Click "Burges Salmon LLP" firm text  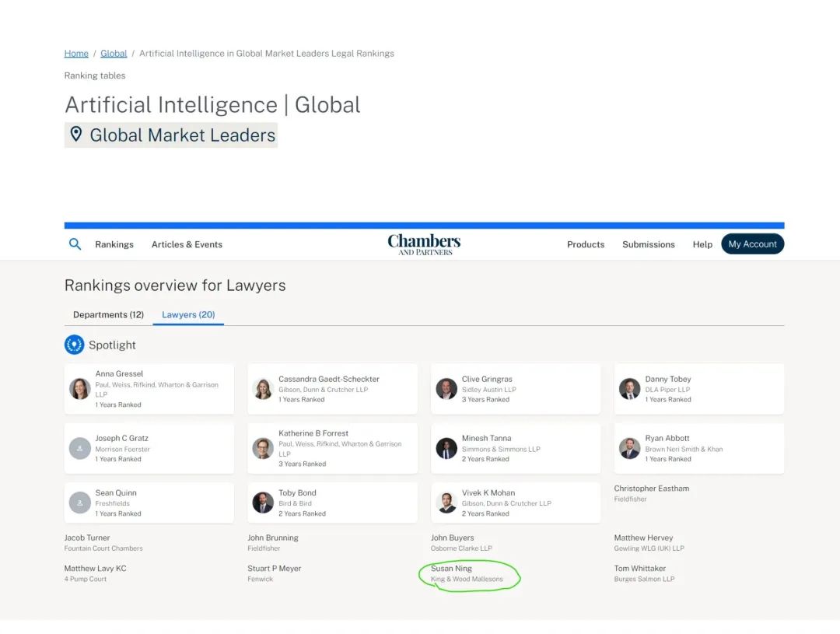point(644,579)
